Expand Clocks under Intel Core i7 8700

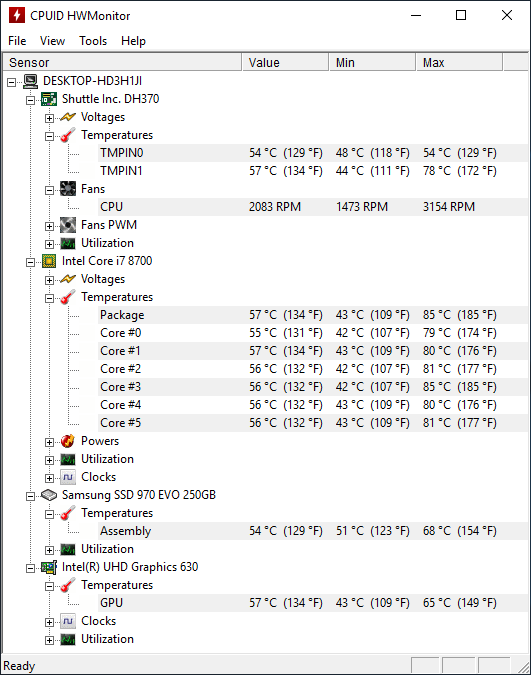click(50, 478)
